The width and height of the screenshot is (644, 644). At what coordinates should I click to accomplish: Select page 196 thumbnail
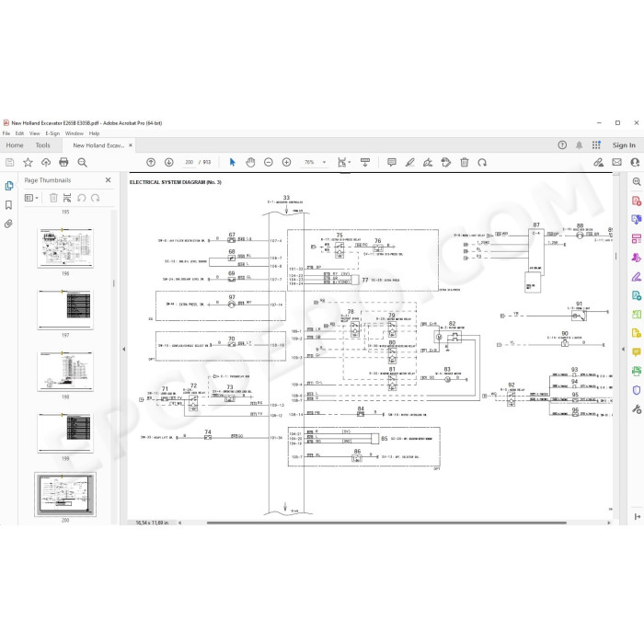click(x=65, y=248)
